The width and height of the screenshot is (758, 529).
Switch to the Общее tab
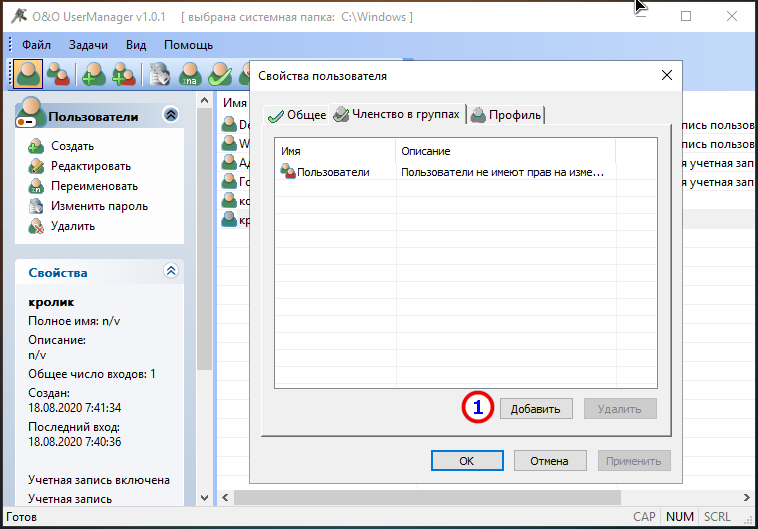(297, 115)
